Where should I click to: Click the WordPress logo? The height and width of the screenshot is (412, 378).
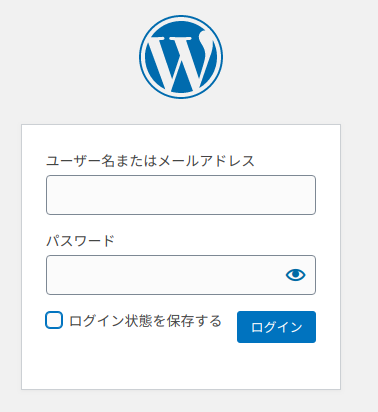coord(181,57)
